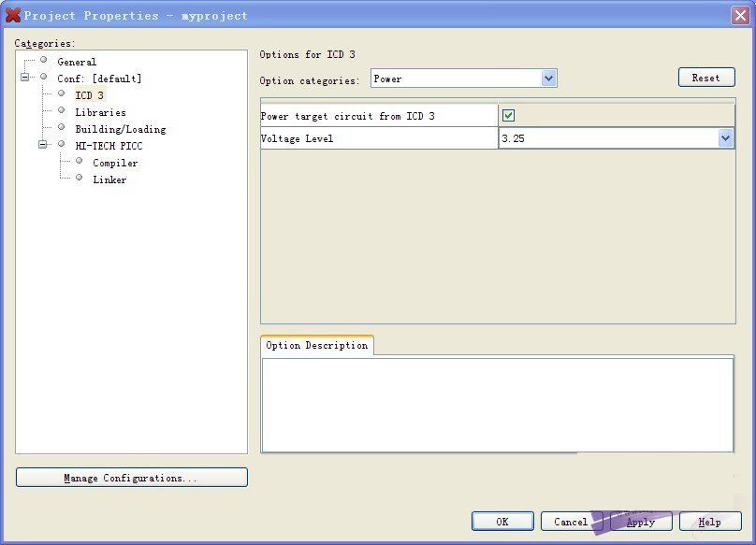
Task: Select HI-TECH PICC in the tree
Action: click(109, 146)
